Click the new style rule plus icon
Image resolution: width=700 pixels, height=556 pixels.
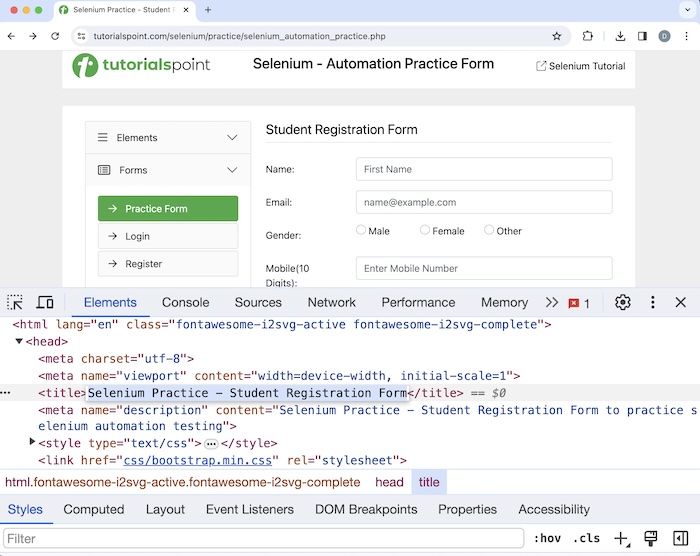tap(621, 538)
